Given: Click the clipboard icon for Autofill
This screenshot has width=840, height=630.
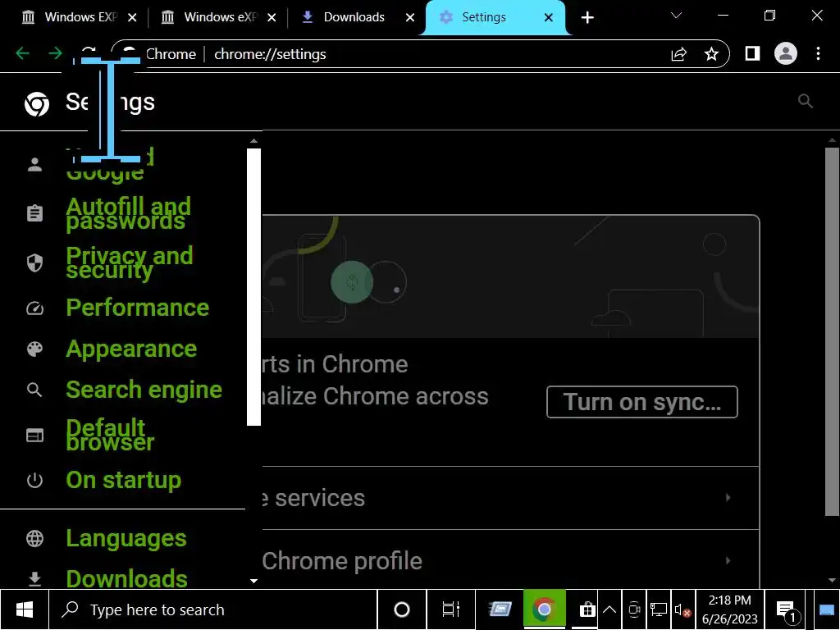Looking at the screenshot, I should 34,213.
